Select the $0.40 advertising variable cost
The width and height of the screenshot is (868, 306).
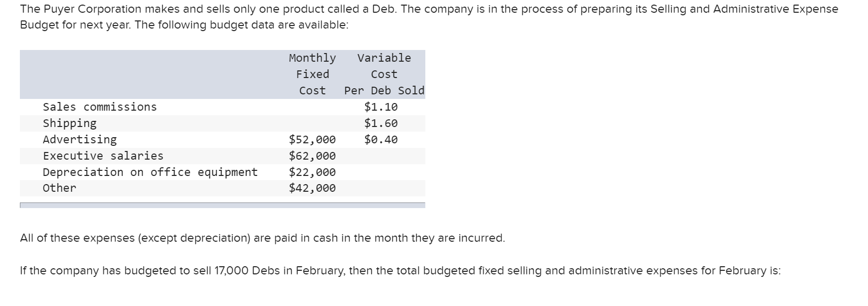(381, 140)
